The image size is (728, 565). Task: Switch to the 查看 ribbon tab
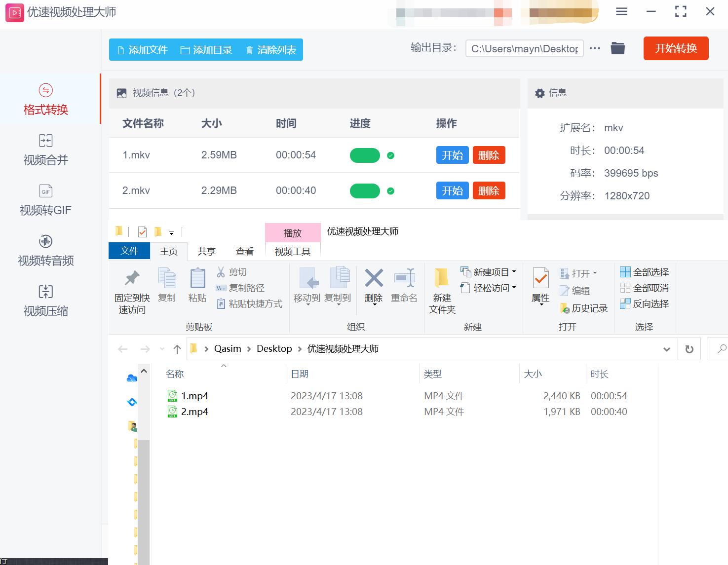[245, 251]
